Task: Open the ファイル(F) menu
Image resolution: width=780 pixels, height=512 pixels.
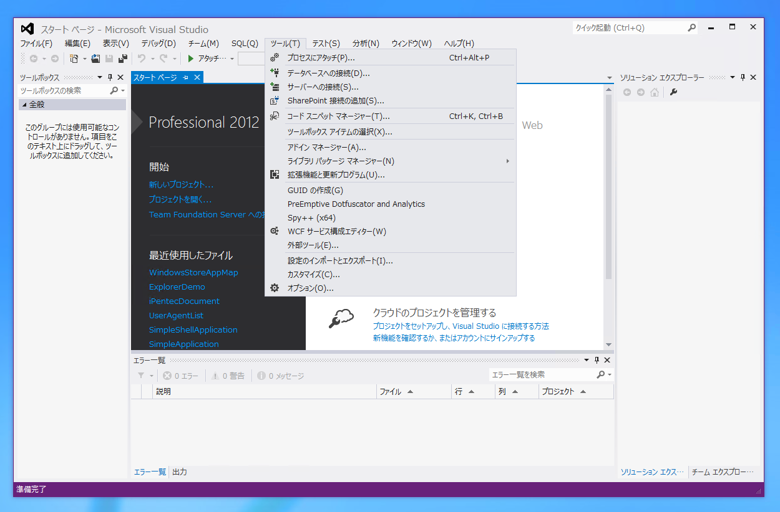Action: pyautogui.click(x=36, y=43)
